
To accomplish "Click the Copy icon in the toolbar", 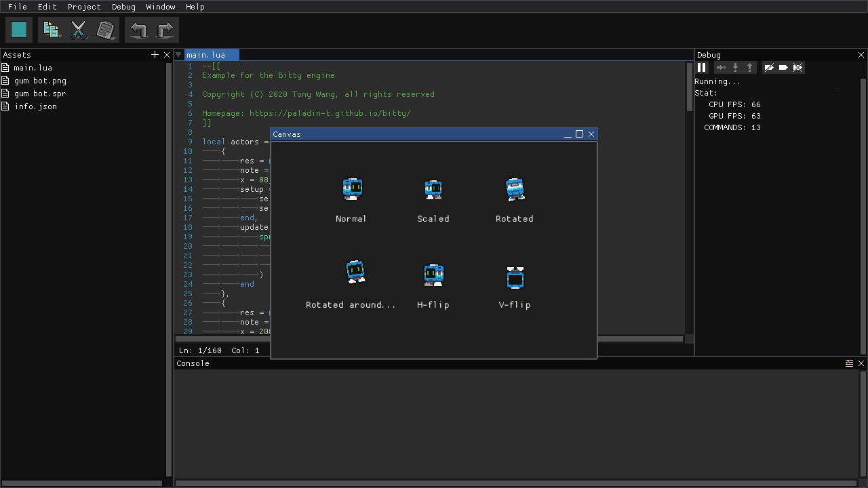I will 52,29.
